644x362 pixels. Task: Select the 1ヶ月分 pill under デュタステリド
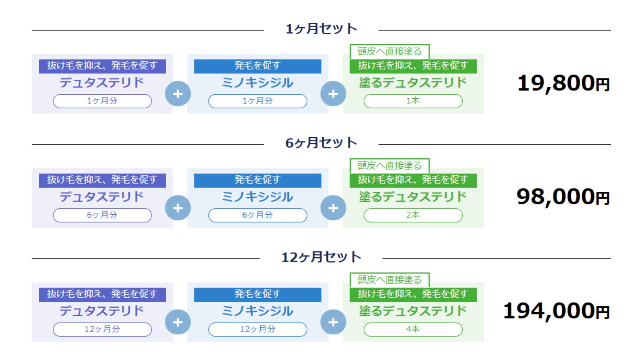click(x=102, y=101)
